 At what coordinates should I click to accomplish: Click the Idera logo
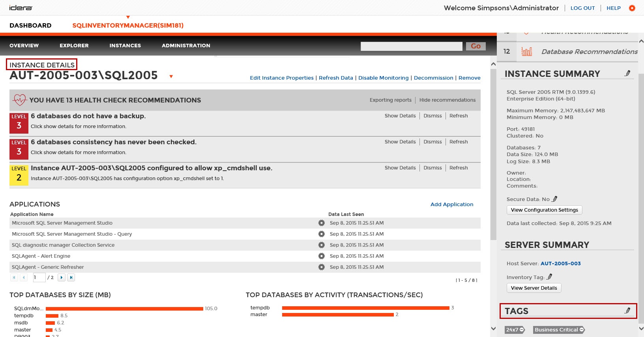tap(21, 8)
